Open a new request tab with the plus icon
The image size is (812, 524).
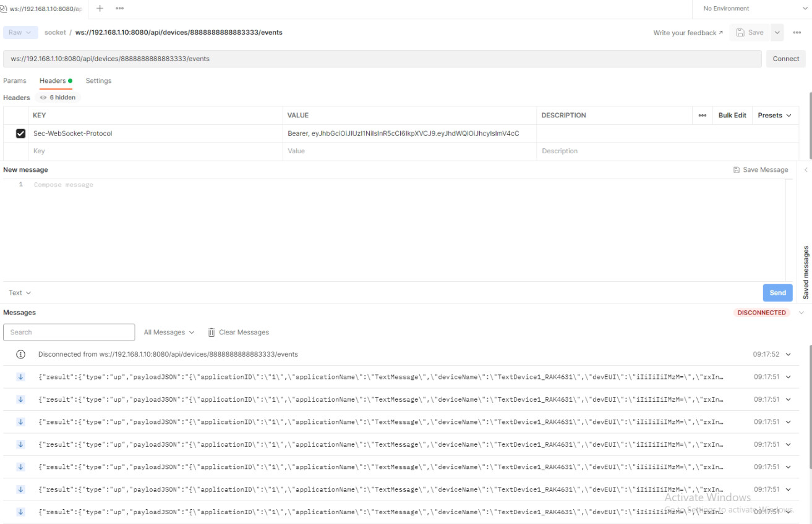tap(100, 9)
